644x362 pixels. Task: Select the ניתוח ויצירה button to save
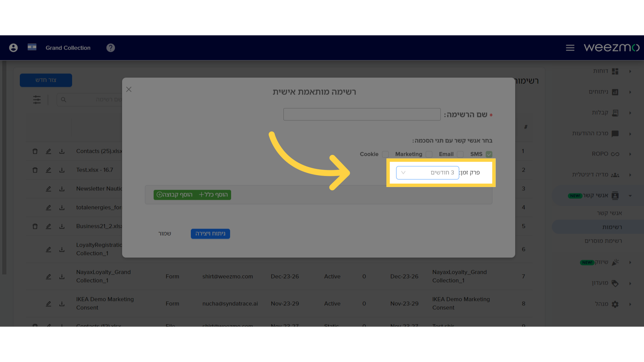click(211, 233)
